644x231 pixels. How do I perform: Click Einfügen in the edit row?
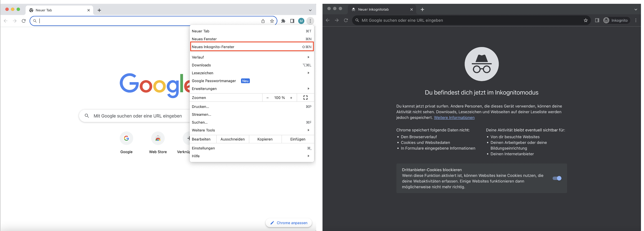(298, 139)
